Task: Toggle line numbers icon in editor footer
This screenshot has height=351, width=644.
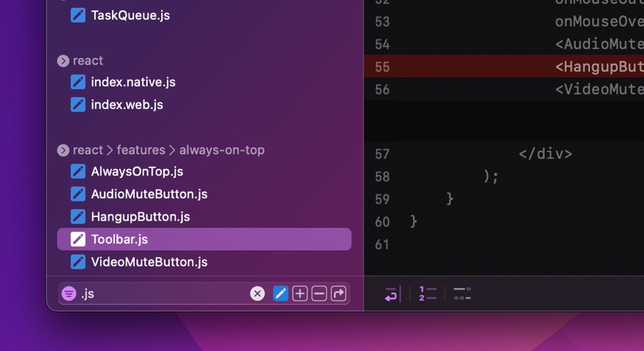Action: [427, 294]
